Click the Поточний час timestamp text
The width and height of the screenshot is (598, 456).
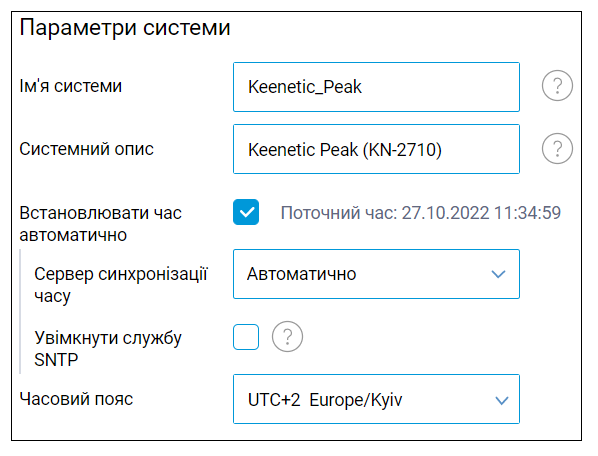click(421, 213)
